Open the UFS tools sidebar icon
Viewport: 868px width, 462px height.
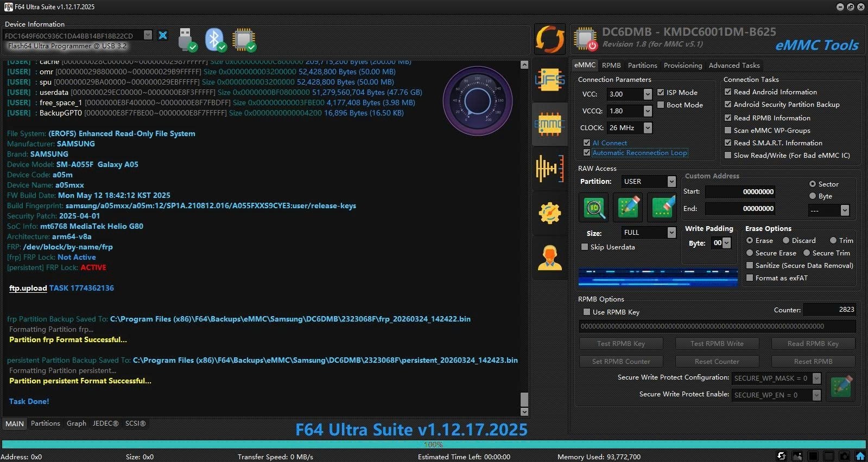coord(550,80)
